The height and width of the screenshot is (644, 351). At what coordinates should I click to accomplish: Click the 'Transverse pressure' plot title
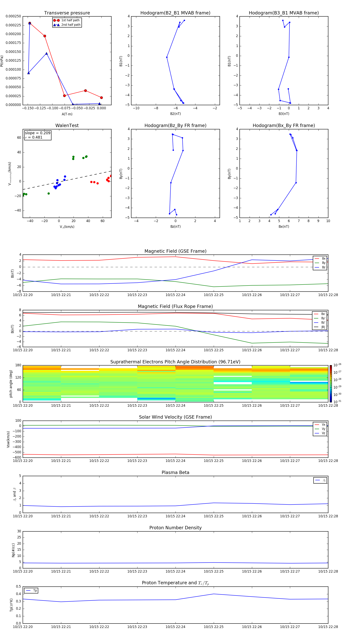tap(67, 13)
